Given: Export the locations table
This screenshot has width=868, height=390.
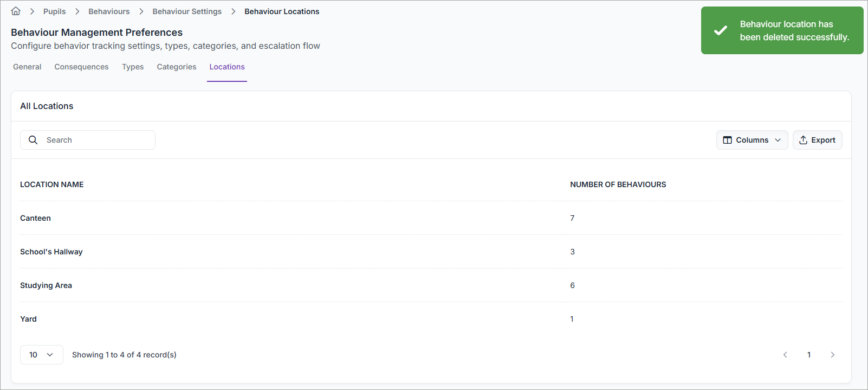Looking at the screenshot, I should pyautogui.click(x=817, y=140).
